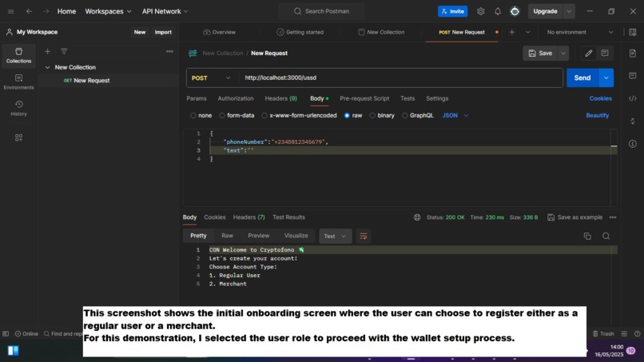This screenshot has height=362, width=644.
Task: Open the settings gear icon
Action: pos(480,11)
